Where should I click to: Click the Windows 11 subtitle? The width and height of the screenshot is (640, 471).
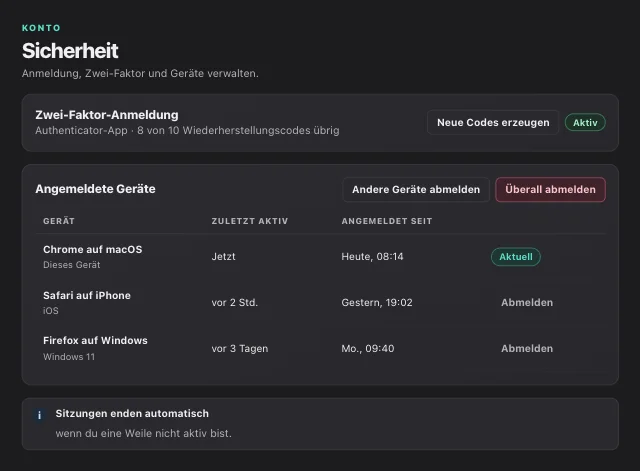[69, 357]
